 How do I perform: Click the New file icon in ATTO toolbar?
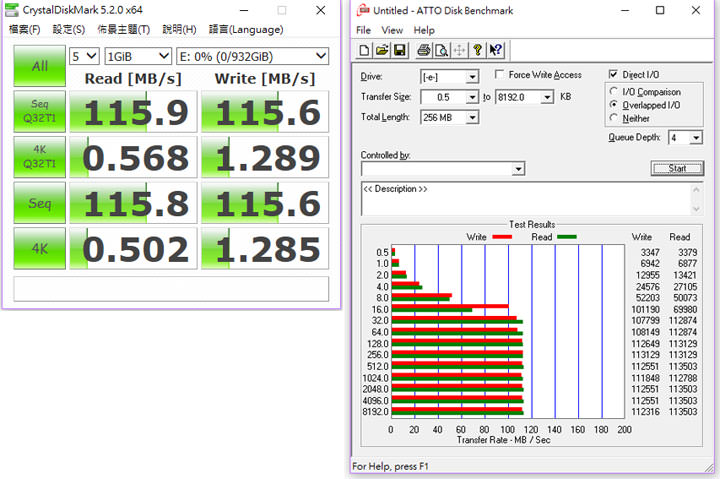[365, 50]
